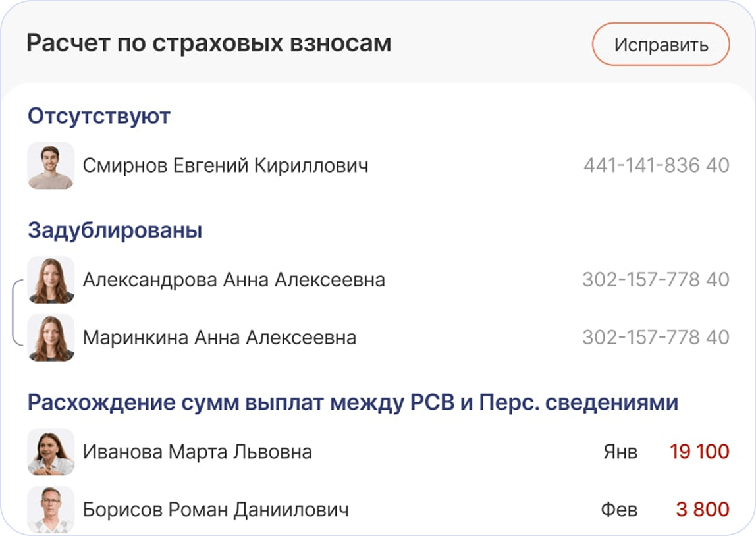Viewport: 756px width, 536px height.
Task: Open Смирнов Евгений Кириллович avatar photo
Action: click(51, 165)
